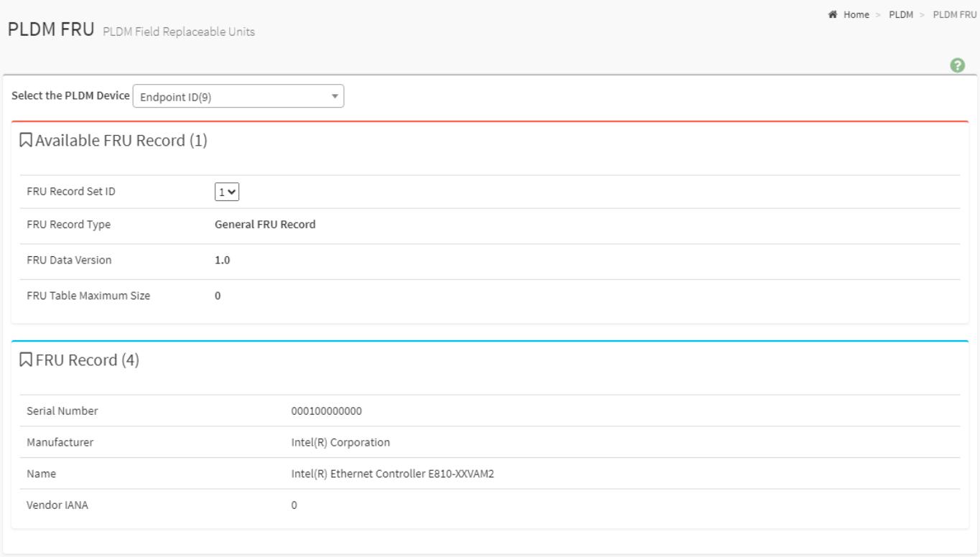
Task: Click the bookmark icon beside FRU Record (4)
Action: [x=25, y=360]
